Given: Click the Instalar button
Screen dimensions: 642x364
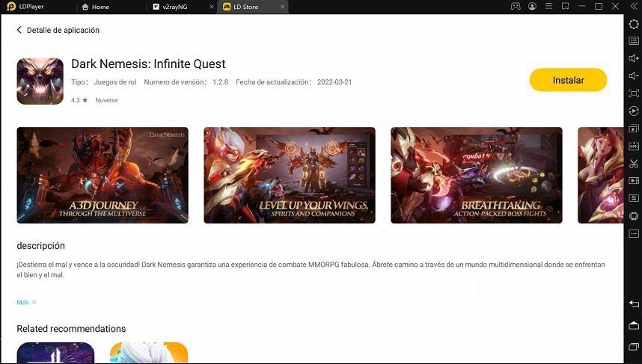Looking at the screenshot, I should point(569,80).
